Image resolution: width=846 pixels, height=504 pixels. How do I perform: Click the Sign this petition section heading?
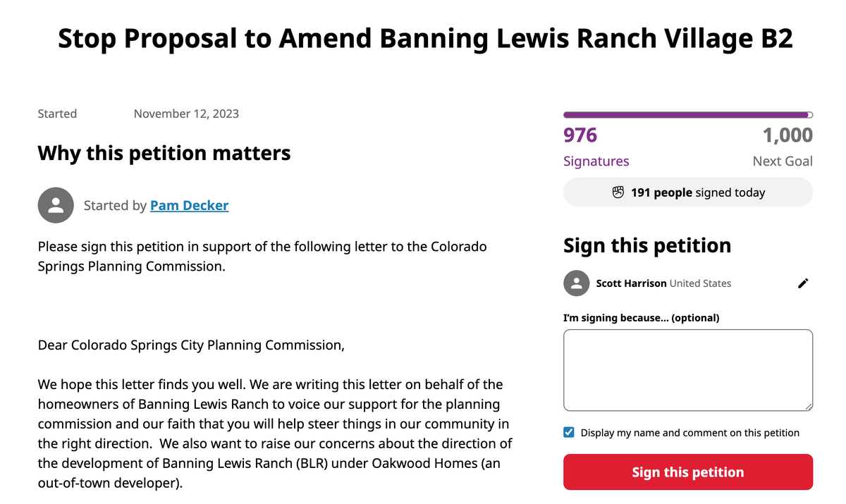[646, 245]
